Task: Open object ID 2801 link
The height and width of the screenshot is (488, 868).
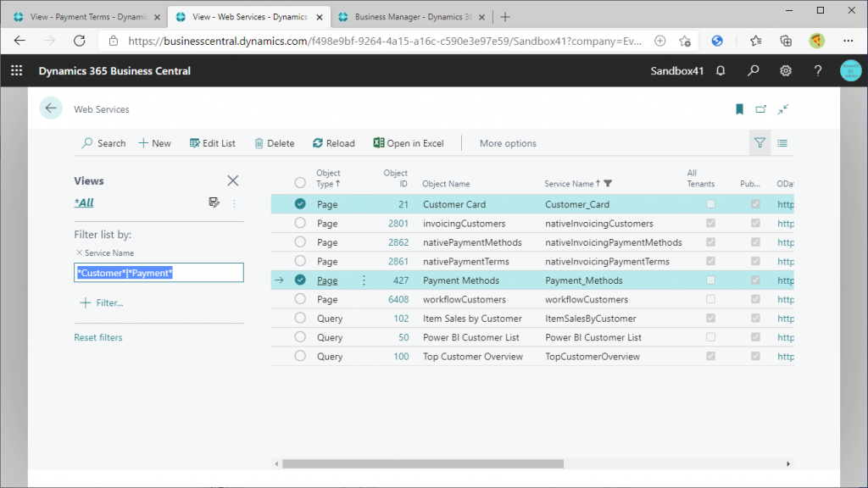Action: [x=398, y=224]
